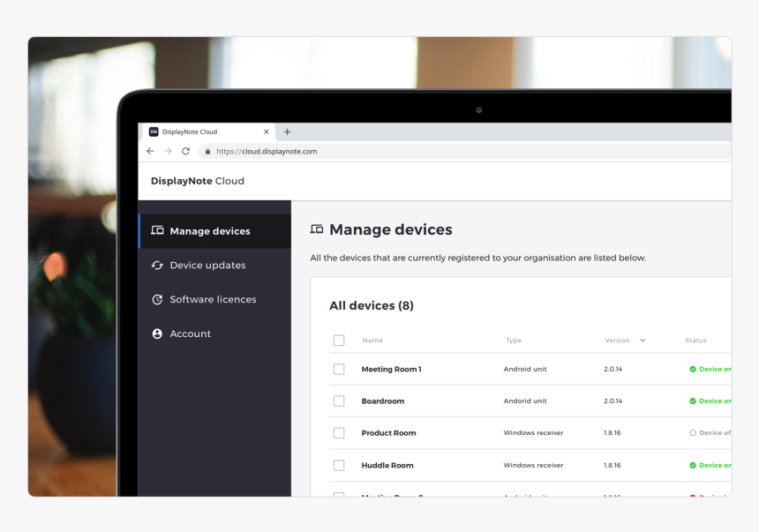The width and height of the screenshot is (759, 532).
Task: Click the Device updates sync icon
Action: click(x=157, y=266)
